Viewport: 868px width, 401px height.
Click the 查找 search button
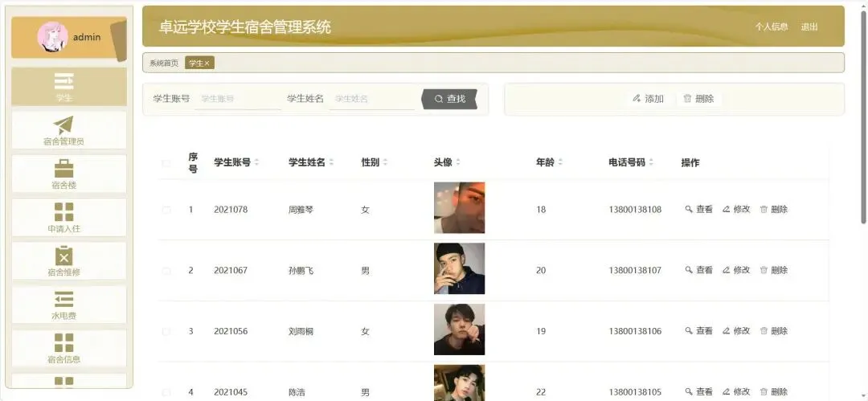[x=449, y=99]
